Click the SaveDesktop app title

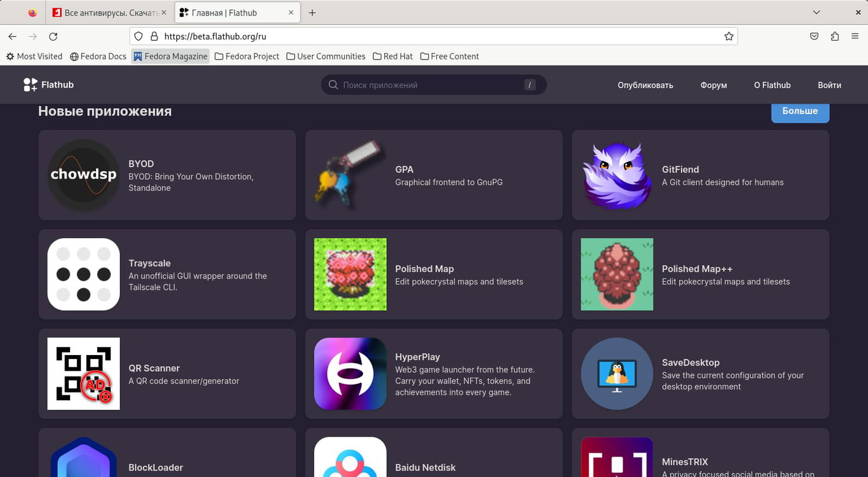pos(691,363)
